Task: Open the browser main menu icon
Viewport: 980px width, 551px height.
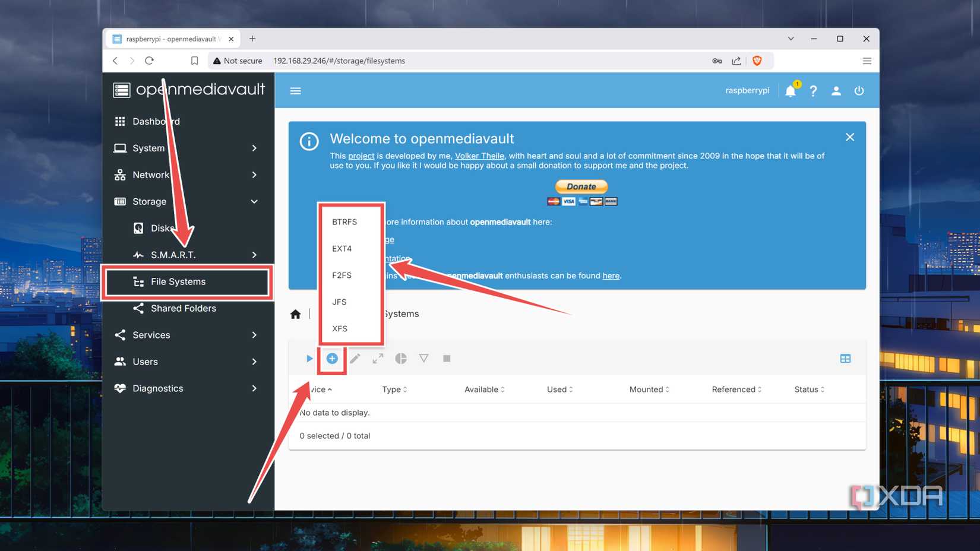Action: click(x=867, y=61)
